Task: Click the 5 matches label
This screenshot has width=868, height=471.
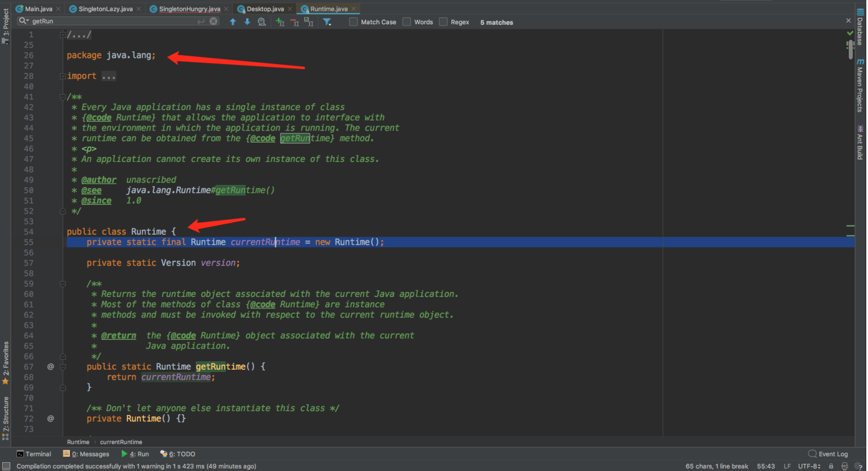Action: click(x=497, y=23)
